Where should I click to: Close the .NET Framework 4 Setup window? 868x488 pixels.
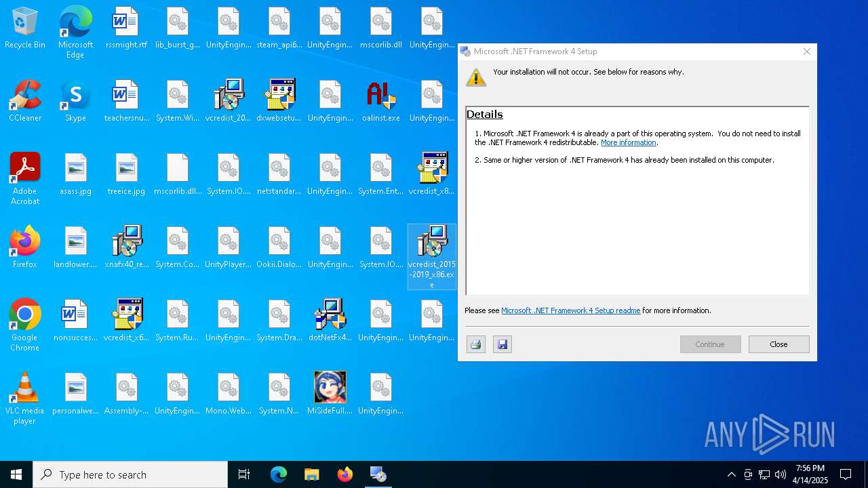(x=806, y=52)
